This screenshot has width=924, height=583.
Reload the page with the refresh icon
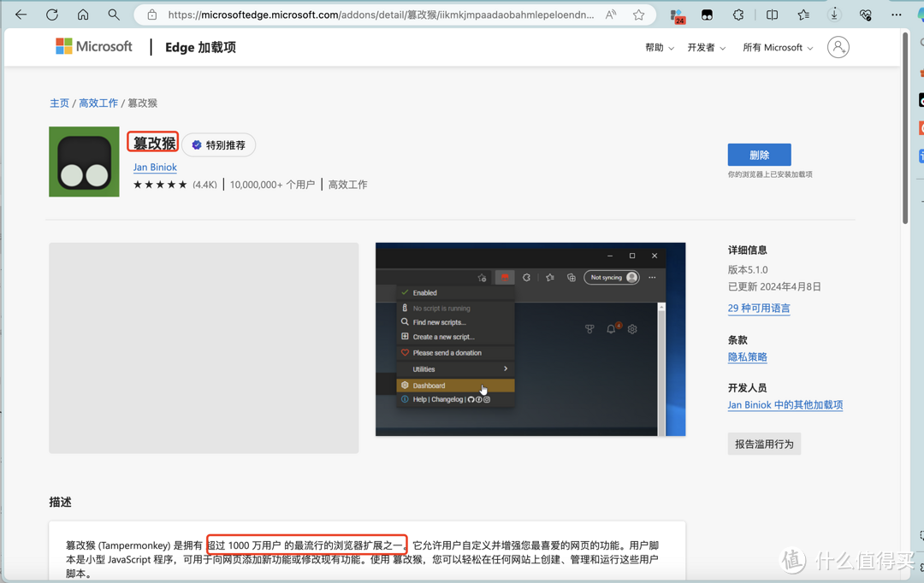click(x=52, y=15)
